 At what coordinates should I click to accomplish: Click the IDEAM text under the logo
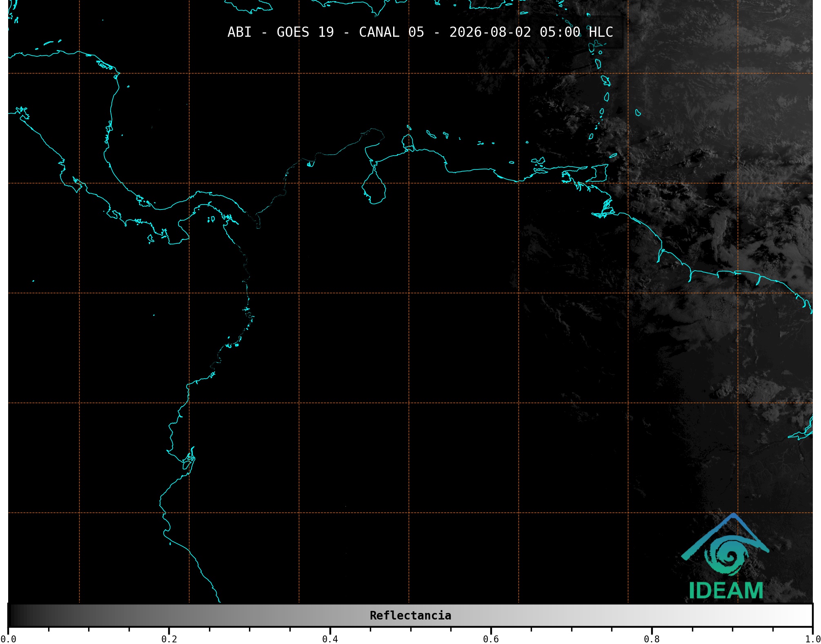(726, 591)
